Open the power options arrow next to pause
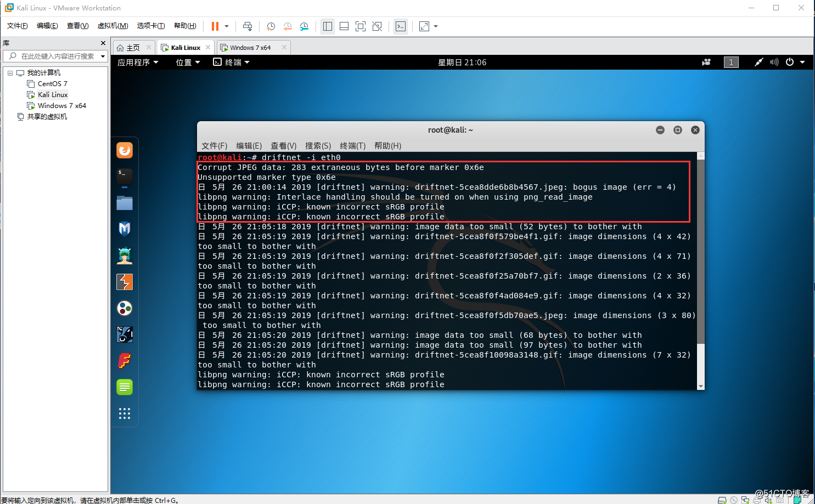Viewport: 815px width, 504px height. click(227, 26)
